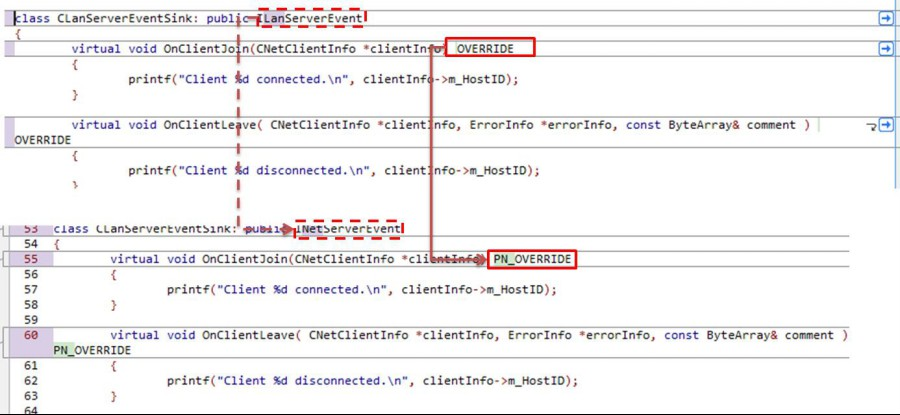Screen dimensions: 900x415
Task: Select line number 54 in the gutter
Action: (31, 244)
